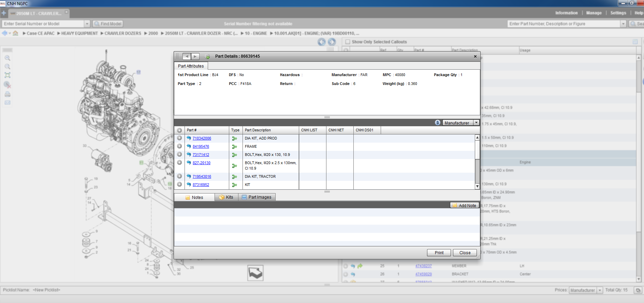The image size is (644, 303).
Task: Open the Settings menu
Action: tap(618, 13)
